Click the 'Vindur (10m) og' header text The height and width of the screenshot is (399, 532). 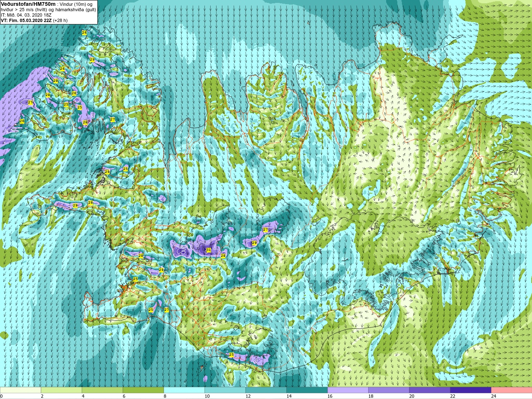point(76,4)
